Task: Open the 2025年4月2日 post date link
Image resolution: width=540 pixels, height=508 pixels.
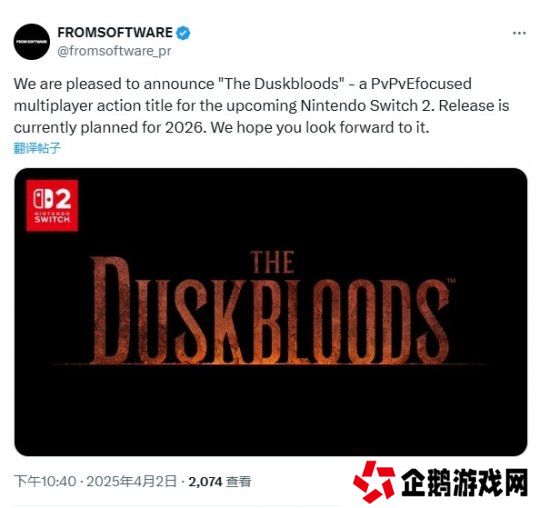Action: [x=131, y=481]
